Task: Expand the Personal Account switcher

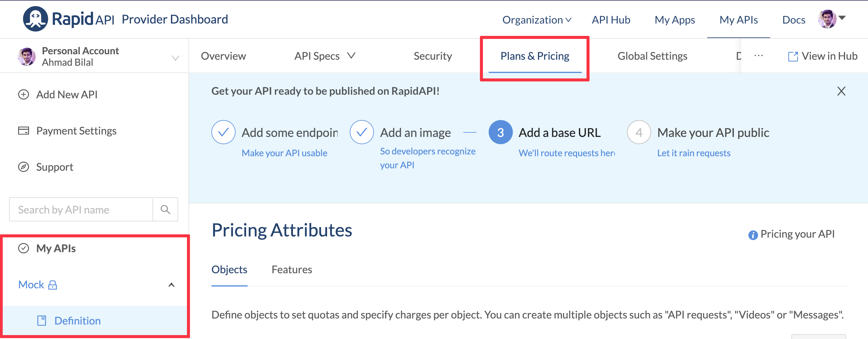Action: click(175, 58)
